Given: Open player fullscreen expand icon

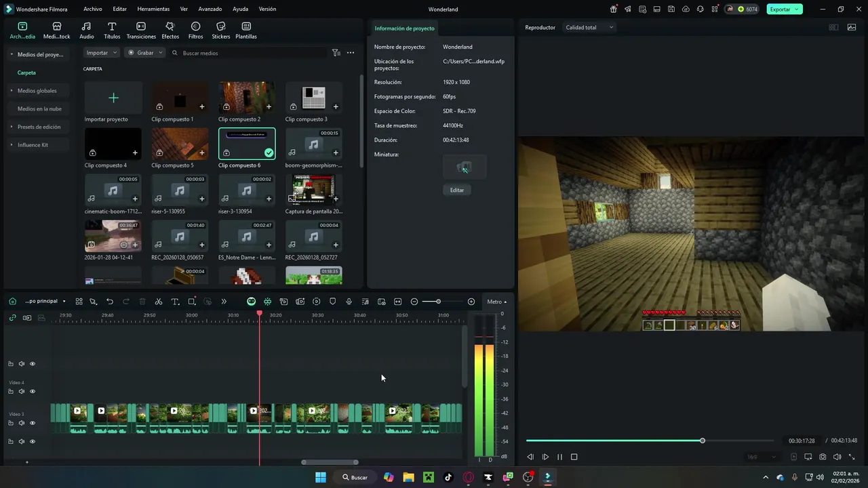Looking at the screenshot, I should 852,457.
